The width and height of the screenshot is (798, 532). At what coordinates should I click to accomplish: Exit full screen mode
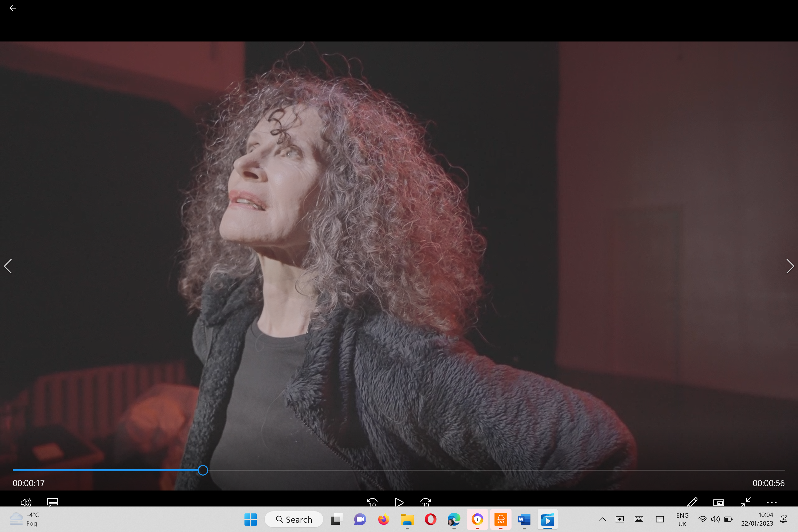coord(745,502)
